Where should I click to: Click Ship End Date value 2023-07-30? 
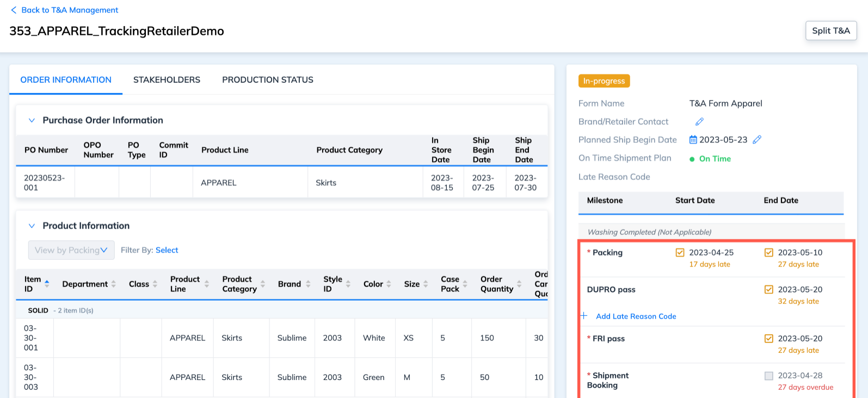tap(526, 183)
